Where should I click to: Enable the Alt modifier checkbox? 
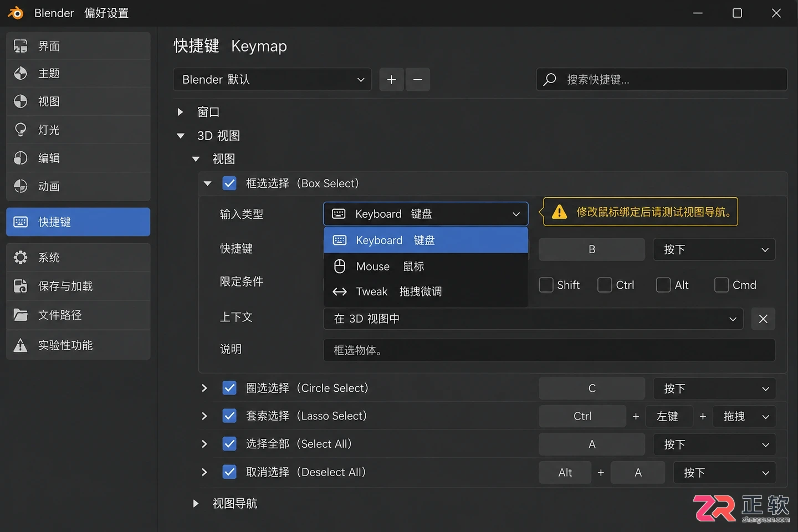click(663, 285)
